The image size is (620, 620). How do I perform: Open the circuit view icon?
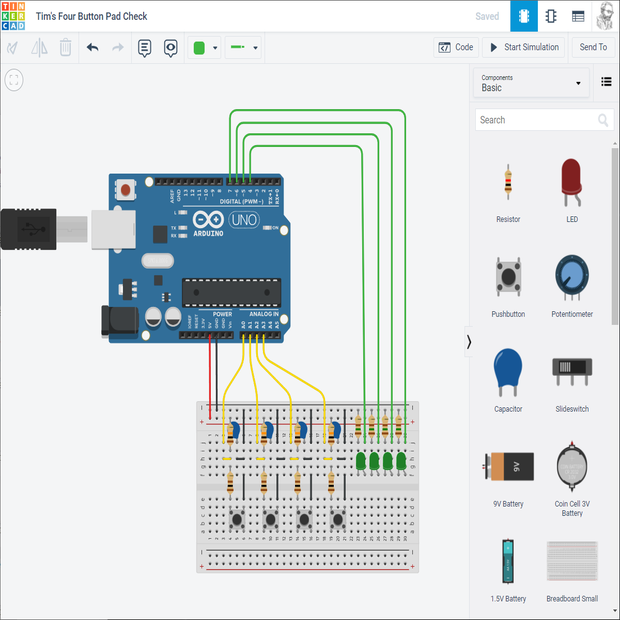[x=522, y=16]
